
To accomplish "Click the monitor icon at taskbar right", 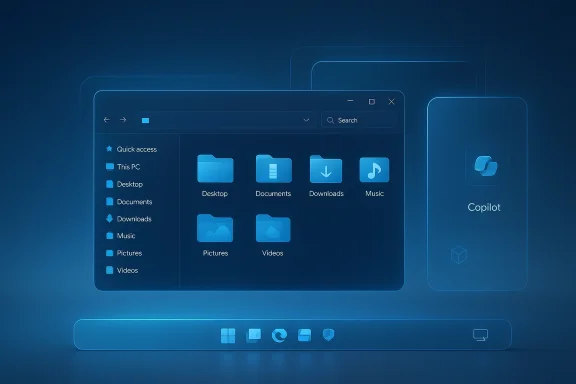I will 480,335.
